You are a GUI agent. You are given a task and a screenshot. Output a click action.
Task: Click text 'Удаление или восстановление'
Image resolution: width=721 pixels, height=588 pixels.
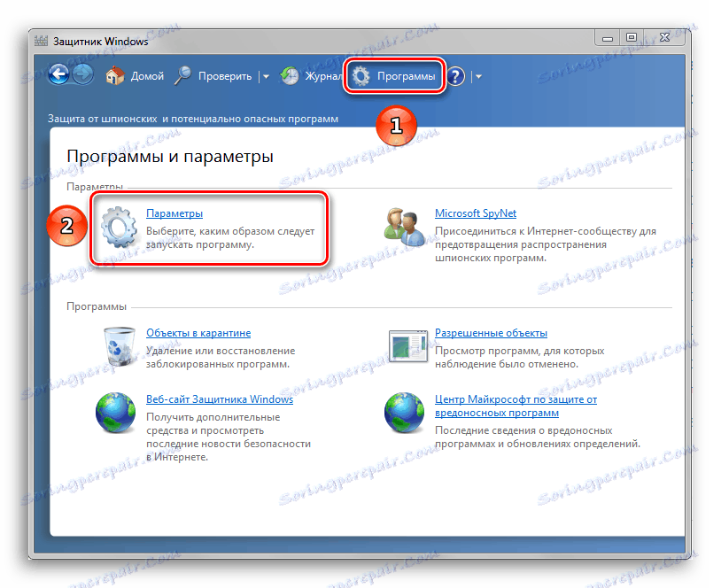(x=221, y=351)
